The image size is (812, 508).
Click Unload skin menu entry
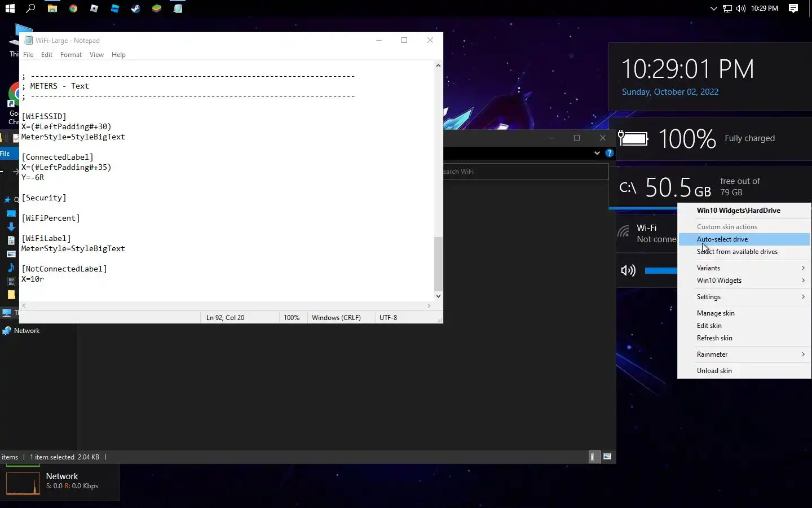pos(744,371)
